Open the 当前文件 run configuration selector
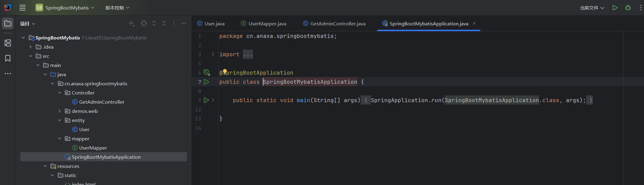The height and width of the screenshot is (185, 644). (x=592, y=8)
